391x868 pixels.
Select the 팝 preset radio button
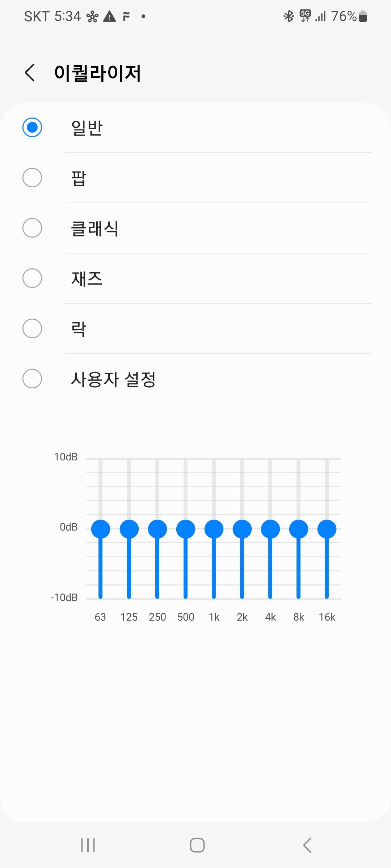32,178
